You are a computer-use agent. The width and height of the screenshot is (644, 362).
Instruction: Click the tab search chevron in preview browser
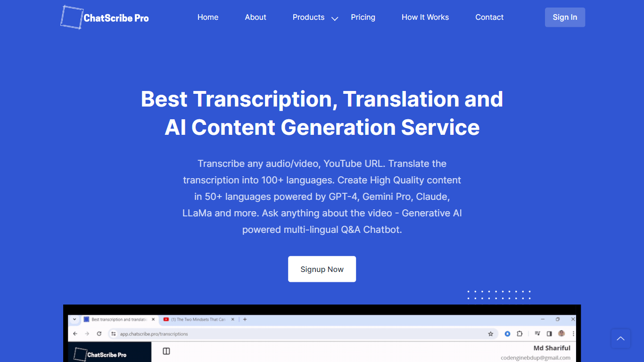click(74, 319)
